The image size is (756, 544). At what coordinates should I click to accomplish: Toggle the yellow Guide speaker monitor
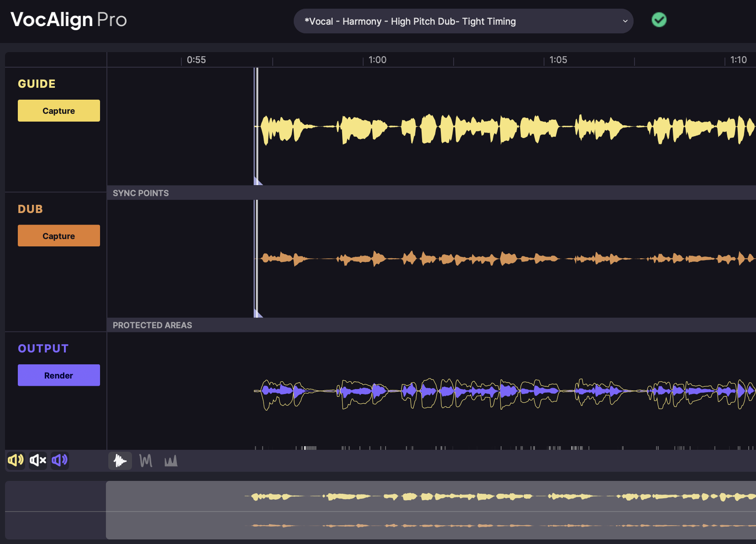tap(16, 460)
